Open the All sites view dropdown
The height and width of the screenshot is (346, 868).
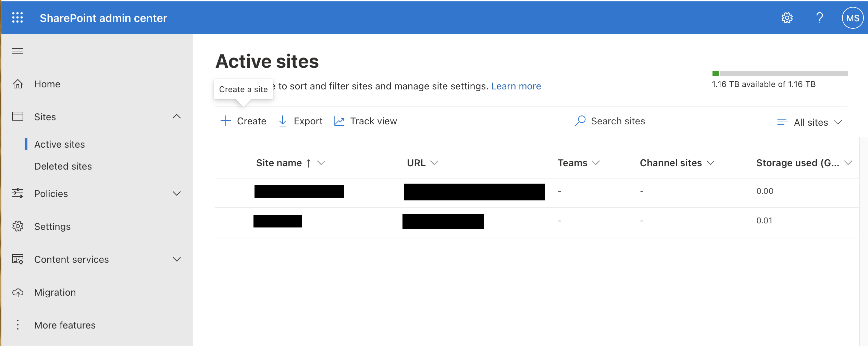(810, 122)
